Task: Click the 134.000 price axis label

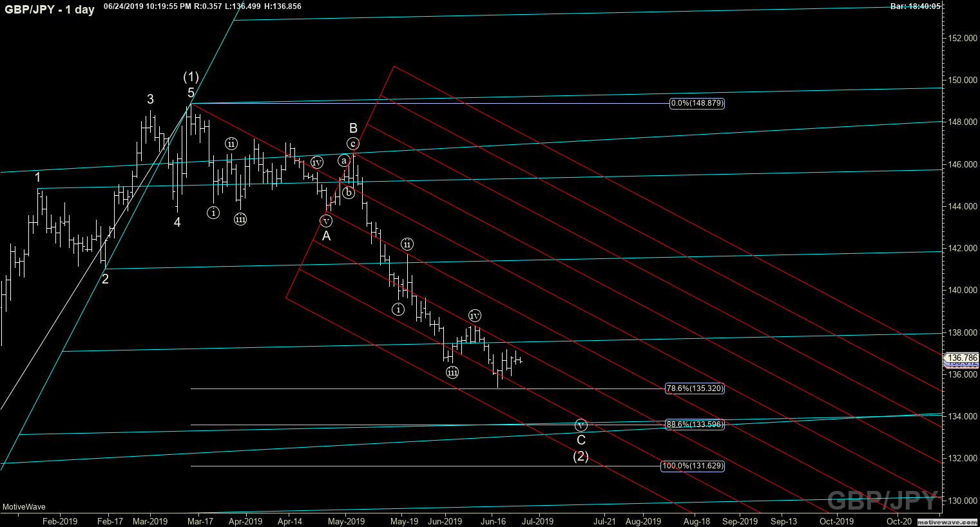Action: pos(962,417)
